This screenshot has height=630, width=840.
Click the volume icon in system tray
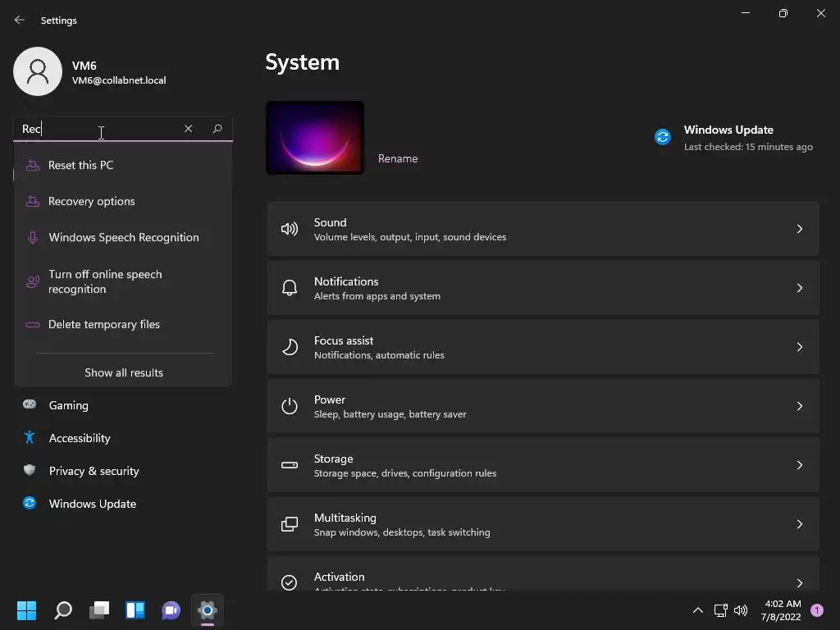tap(741, 610)
